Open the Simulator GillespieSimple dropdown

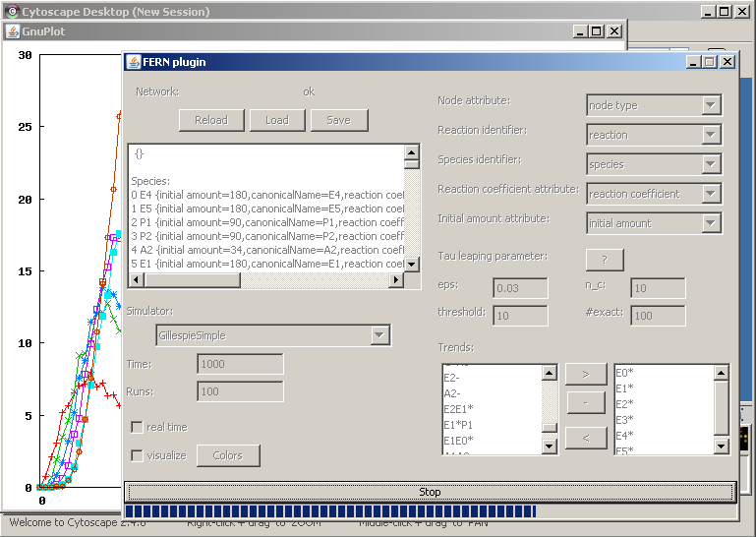click(x=273, y=335)
